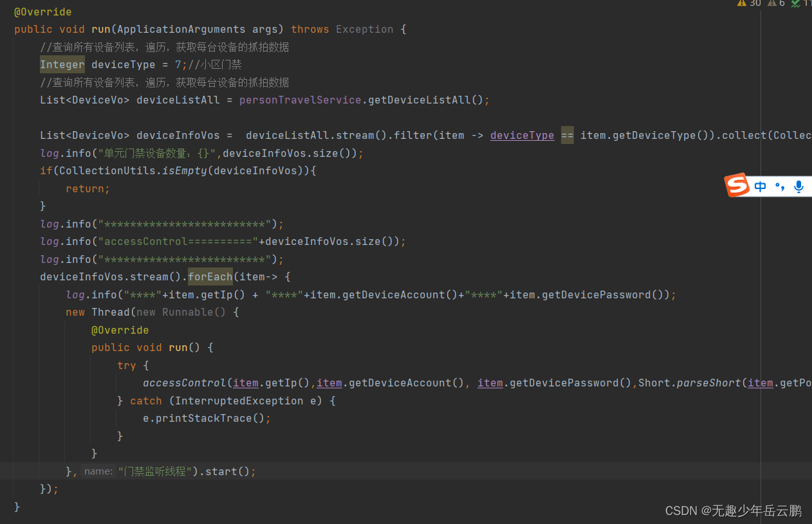Click the //小区门禁 comment
812x524 pixels.
tap(215, 64)
